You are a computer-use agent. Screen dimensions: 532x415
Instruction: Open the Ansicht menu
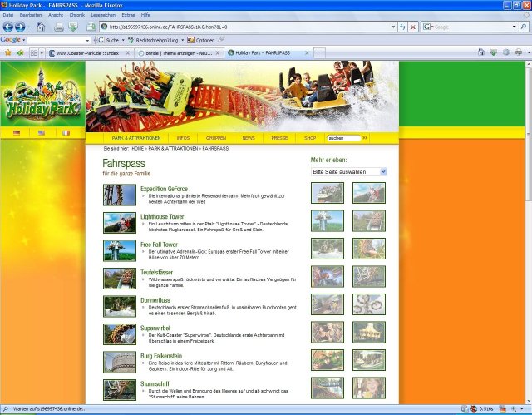click(x=56, y=15)
